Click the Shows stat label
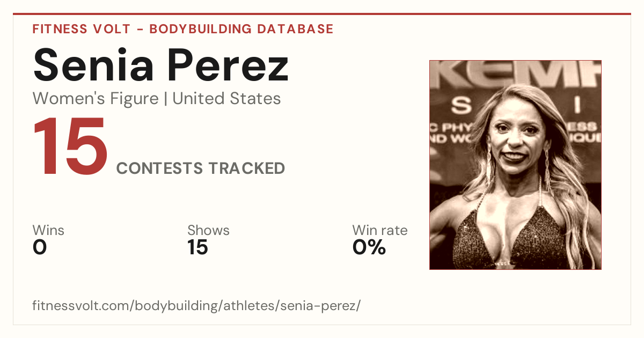This screenshot has height=338, width=644. click(x=208, y=231)
